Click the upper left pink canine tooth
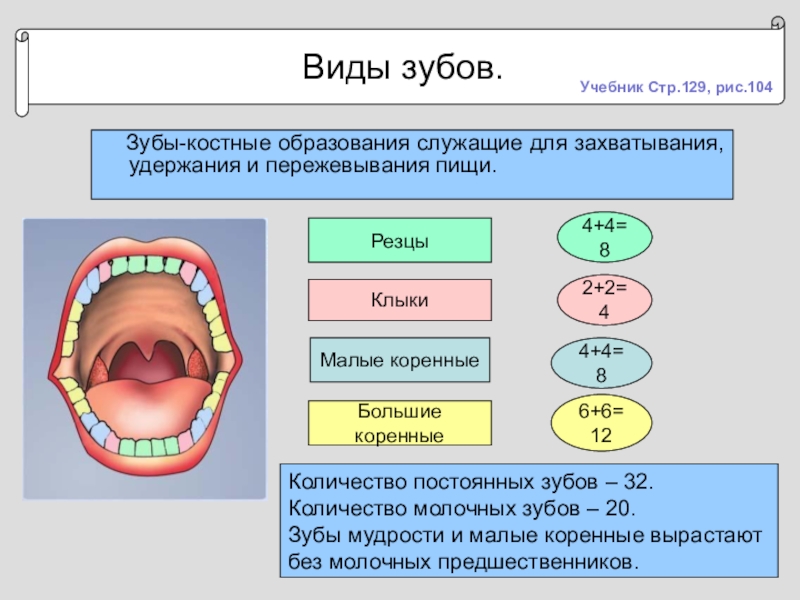 click(x=105, y=271)
